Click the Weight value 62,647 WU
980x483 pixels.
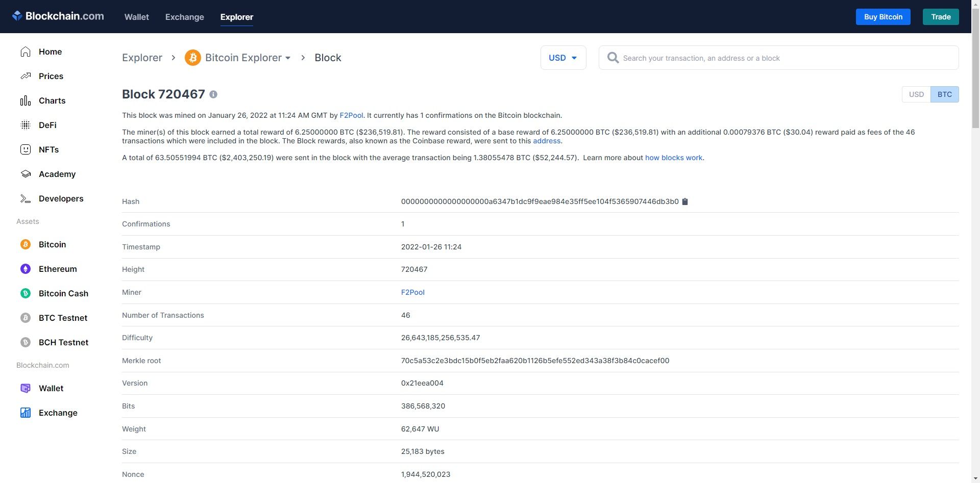click(x=420, y=429)
